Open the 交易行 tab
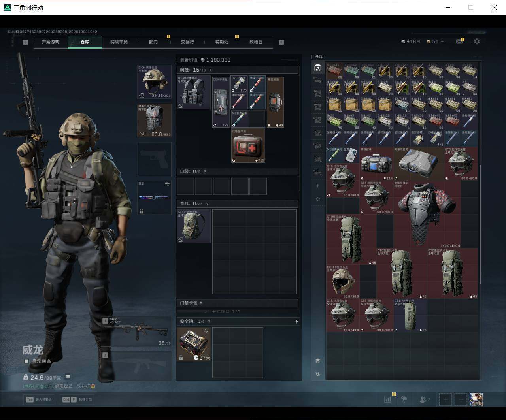The height and width of the screenshot is (420, 506). point(187,42)
